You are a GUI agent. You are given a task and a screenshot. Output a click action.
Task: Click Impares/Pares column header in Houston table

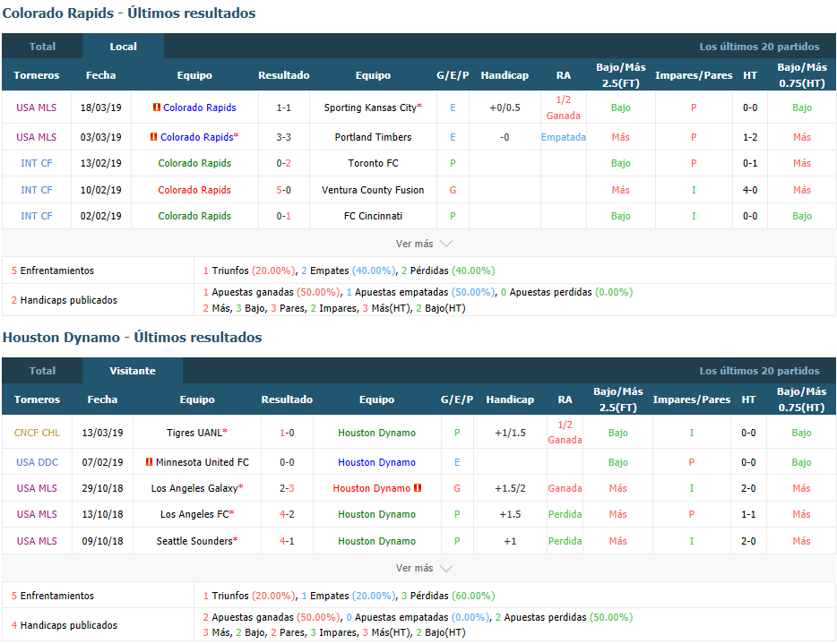pos(691,399)
